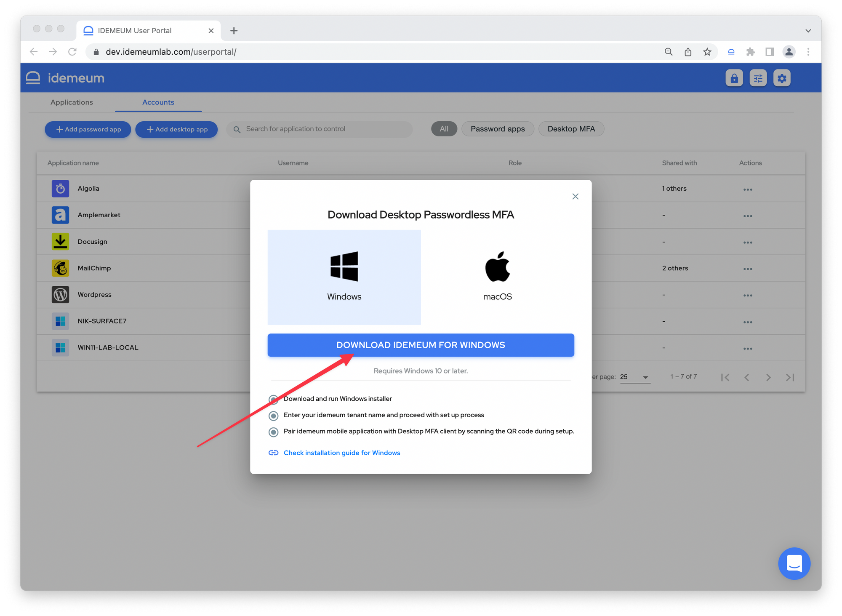
Task: Open Check installation guide for Windows link
Action: (342, 453)
